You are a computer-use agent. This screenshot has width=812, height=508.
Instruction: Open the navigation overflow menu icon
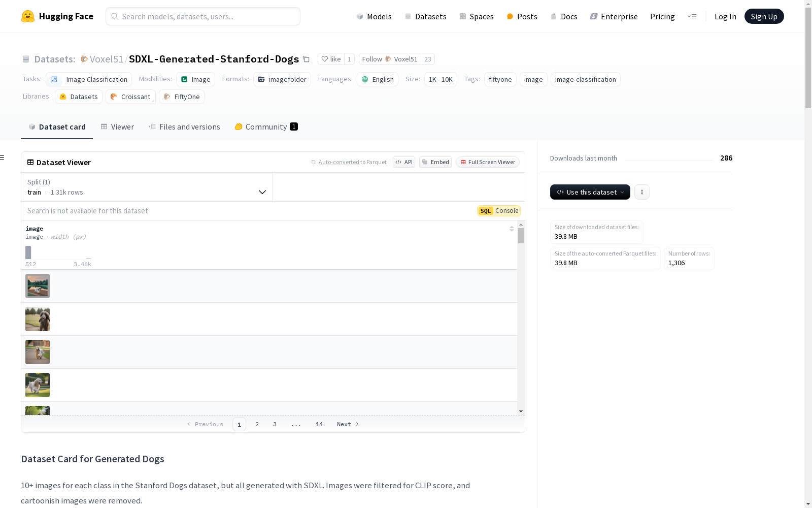pos(692,16)
